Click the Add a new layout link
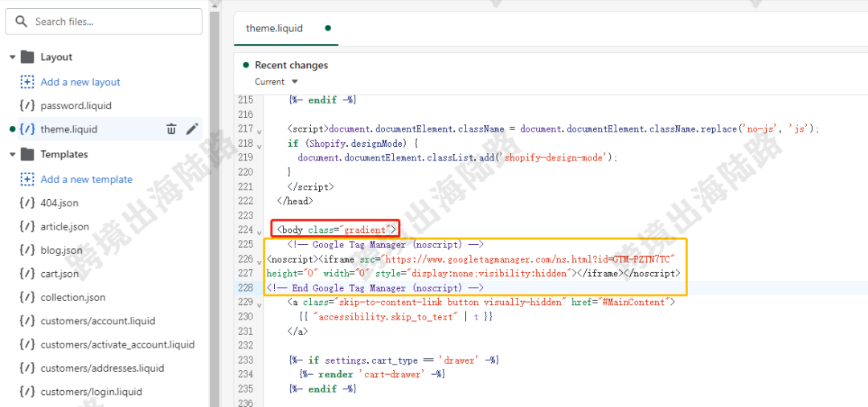The height and width of the screenshot is (407, 868). [x=80, y=82]
